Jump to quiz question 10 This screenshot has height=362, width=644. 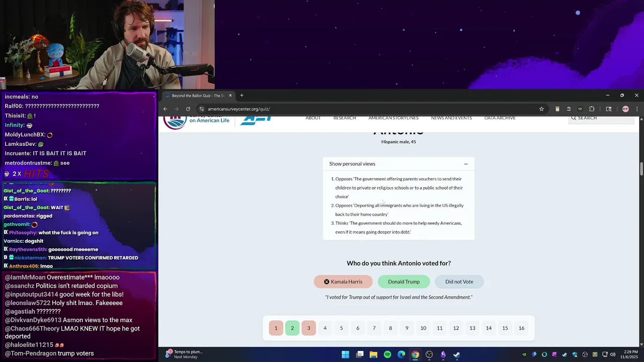click(423, 328)
